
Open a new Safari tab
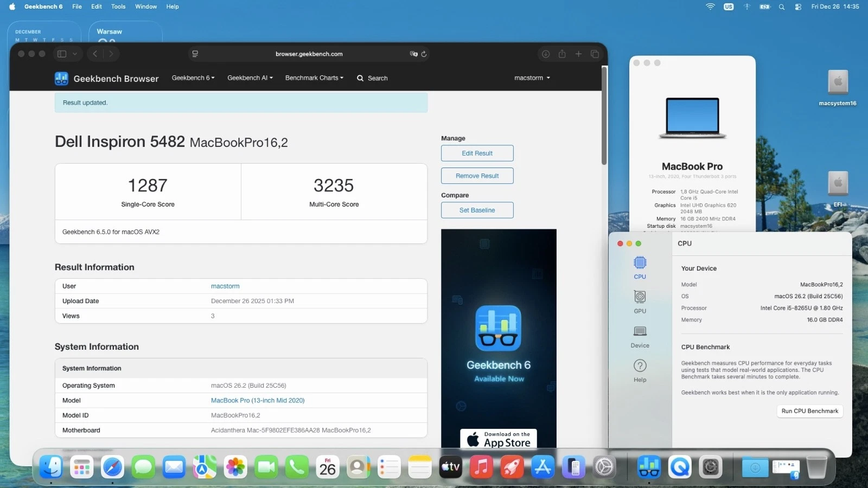point(578,54)
